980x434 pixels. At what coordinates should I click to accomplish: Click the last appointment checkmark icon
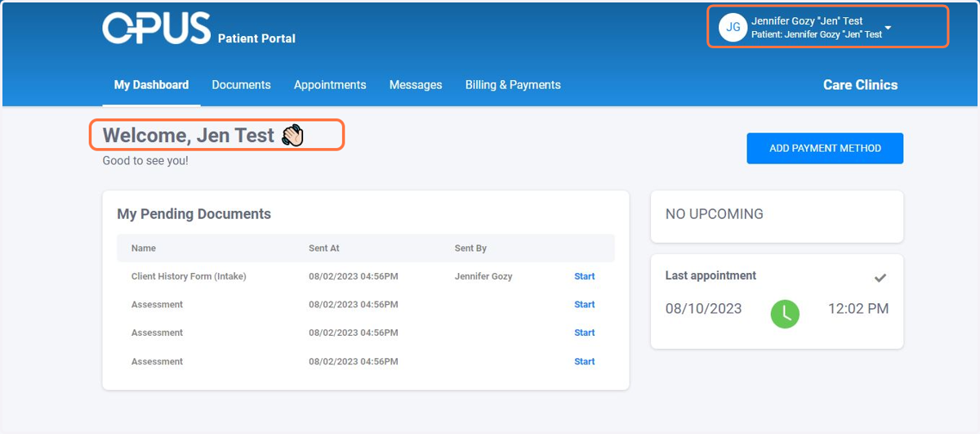click(x=880, y=278)
